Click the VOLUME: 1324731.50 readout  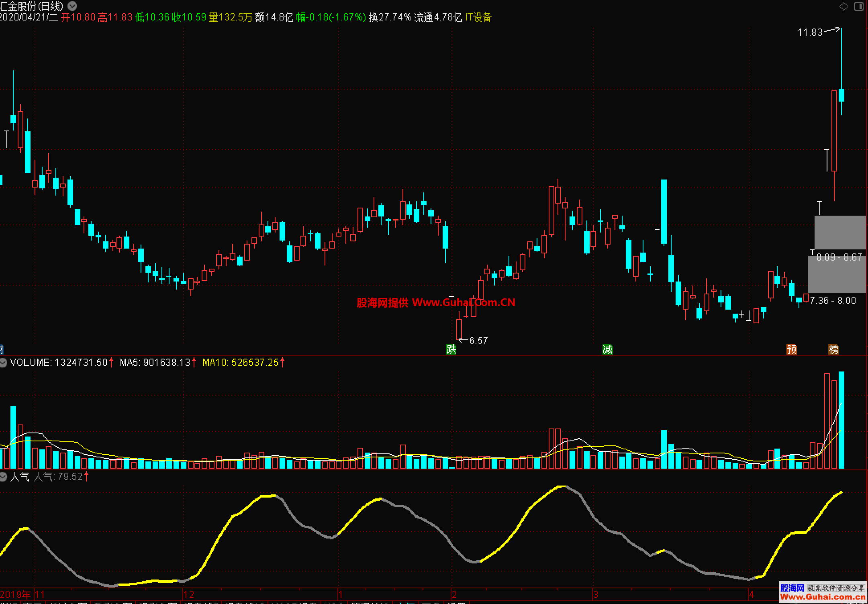tap(59, 363)
